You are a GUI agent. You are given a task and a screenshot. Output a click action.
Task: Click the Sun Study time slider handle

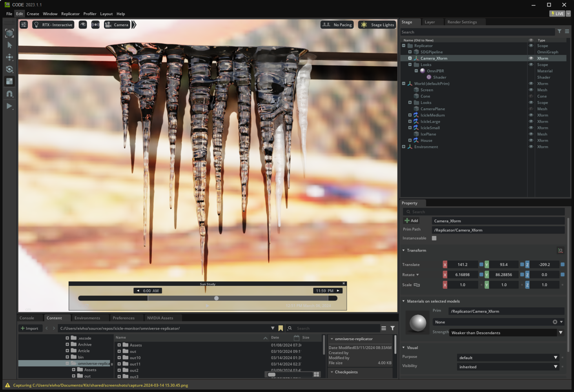click(x=216, y=298)
